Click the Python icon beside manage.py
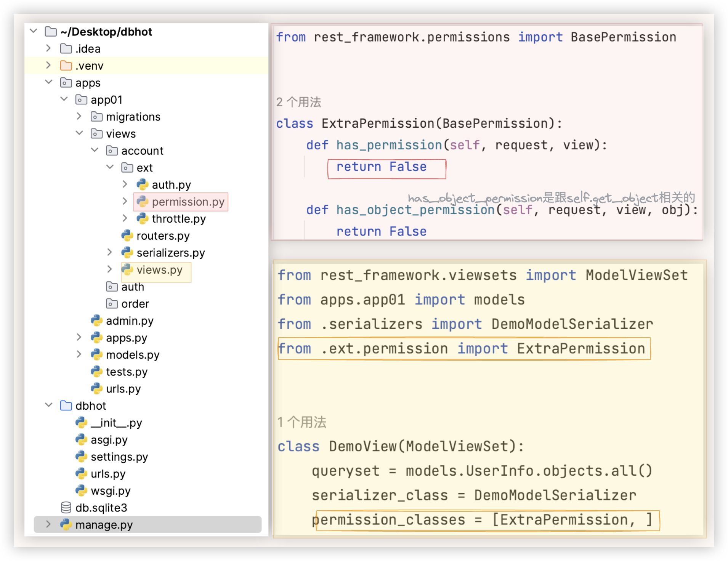The height and width of the screenshot is (561, 728). click(66, 524)
